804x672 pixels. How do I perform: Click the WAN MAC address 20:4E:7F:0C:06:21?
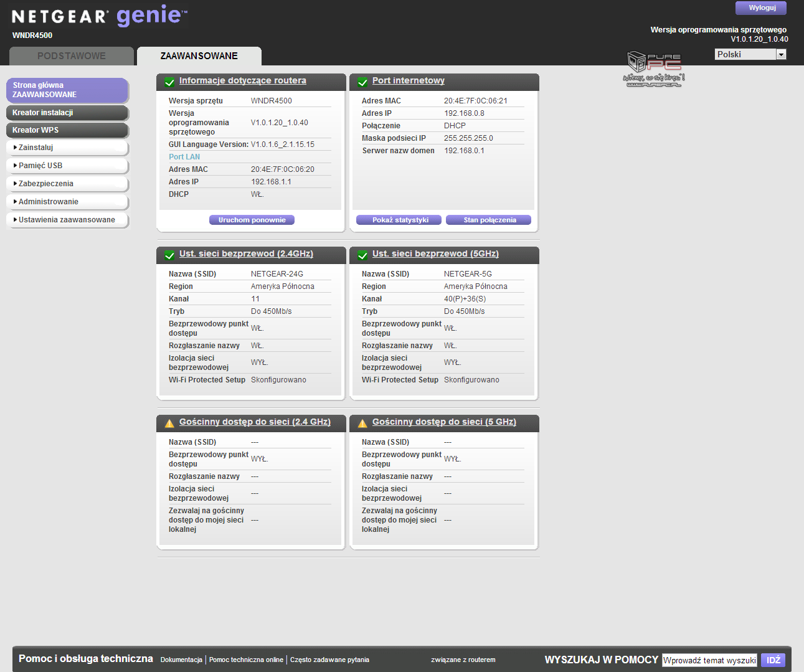click(x=476, y=101)
